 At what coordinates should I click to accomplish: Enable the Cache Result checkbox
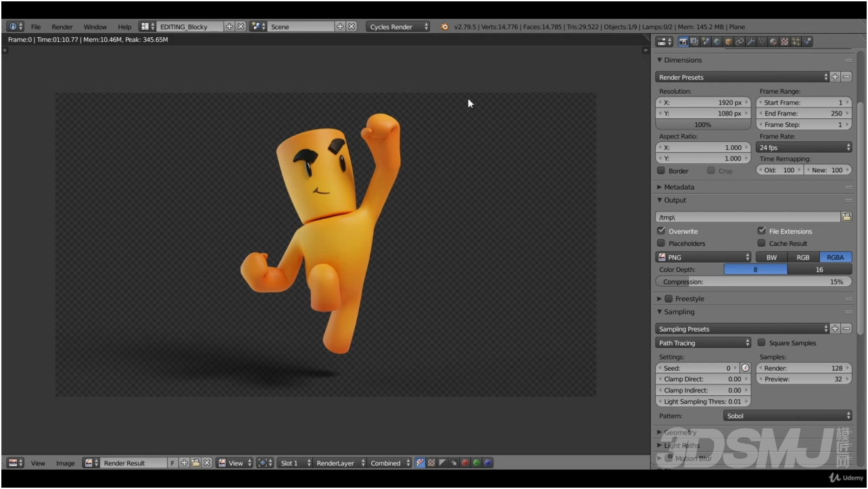coord(762,243)
